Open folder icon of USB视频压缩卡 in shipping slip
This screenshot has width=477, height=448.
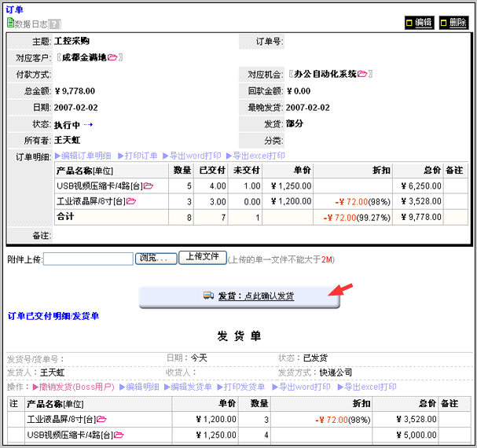coord(119,435)
